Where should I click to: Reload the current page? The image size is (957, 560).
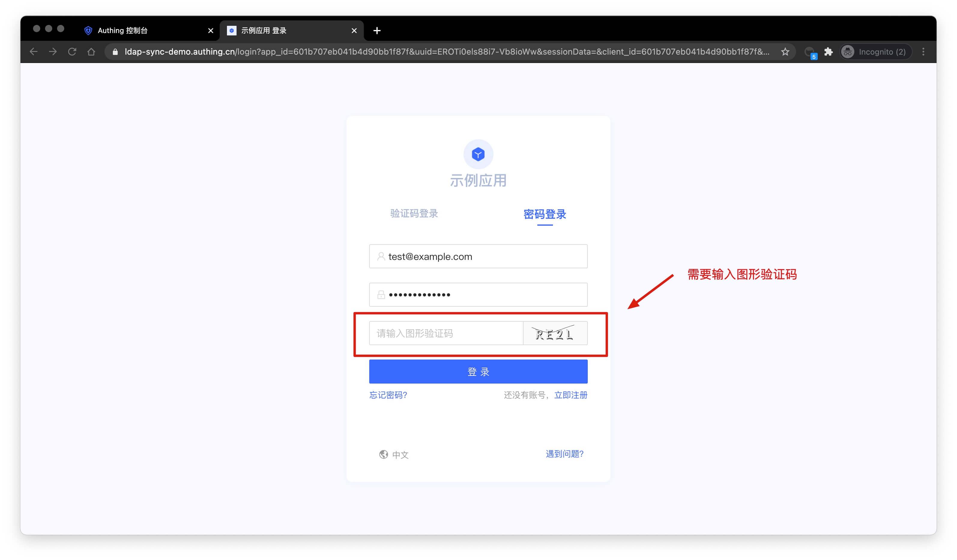coord(72,52)
